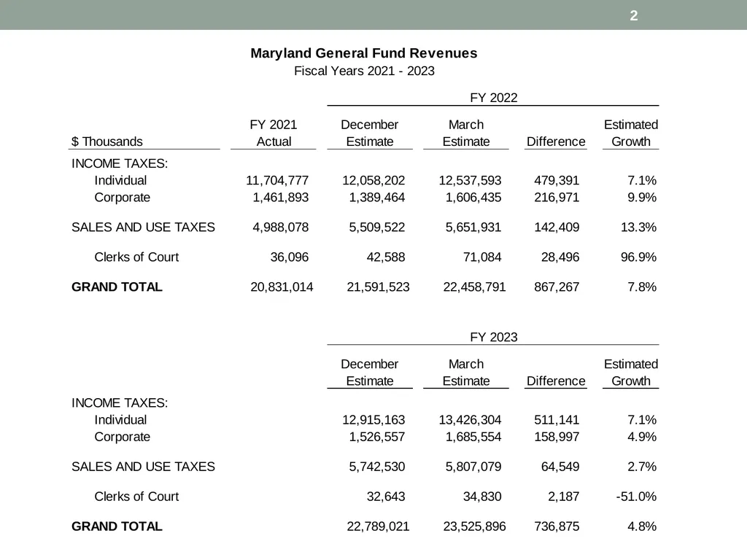Select the grand total 20,831,014
Screen dimensions: 747x560
pyautogui.click(x=282, y=287)
